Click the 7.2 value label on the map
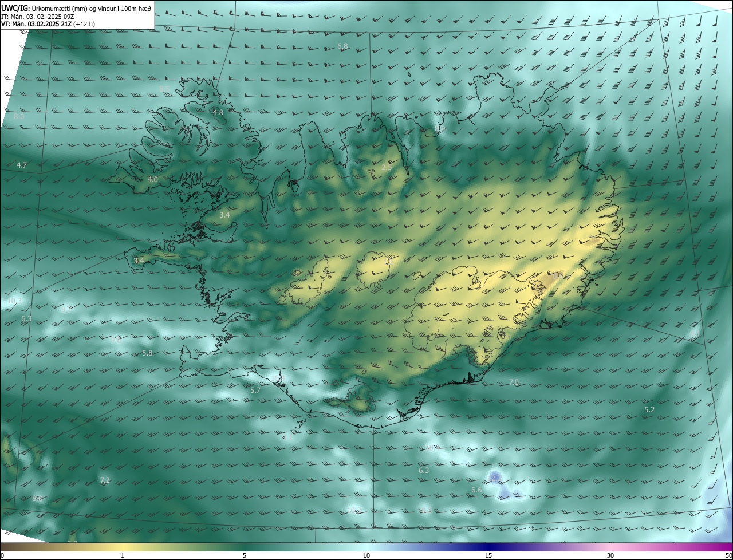733x560 pixels. coord(105,480)
